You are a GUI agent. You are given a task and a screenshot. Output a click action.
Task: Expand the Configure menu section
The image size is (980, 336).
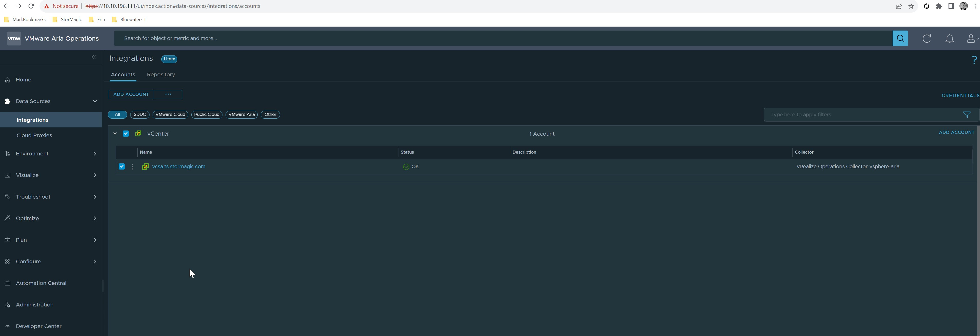click(95, 262)
